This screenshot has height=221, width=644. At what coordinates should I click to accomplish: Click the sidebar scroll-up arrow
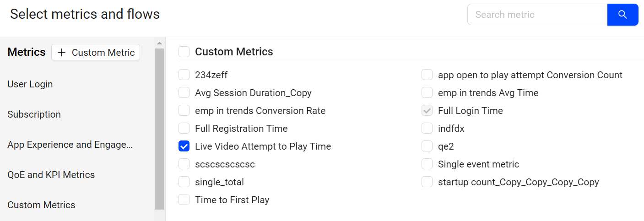(x=159, y=43)
